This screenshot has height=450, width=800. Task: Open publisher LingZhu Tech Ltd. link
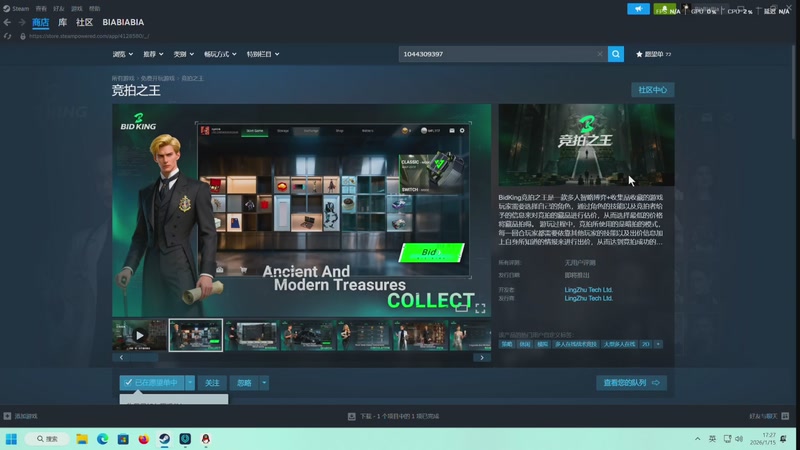point(588,298)
